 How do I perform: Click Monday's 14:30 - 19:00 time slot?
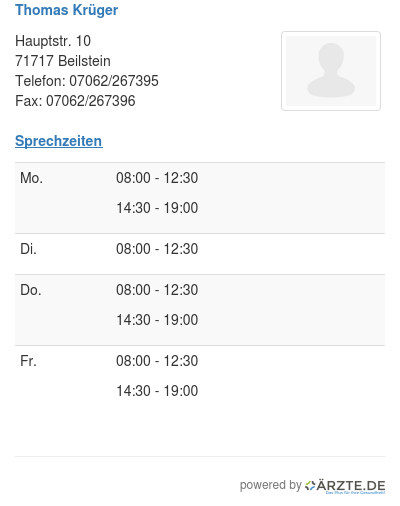(x=157, y=208)
